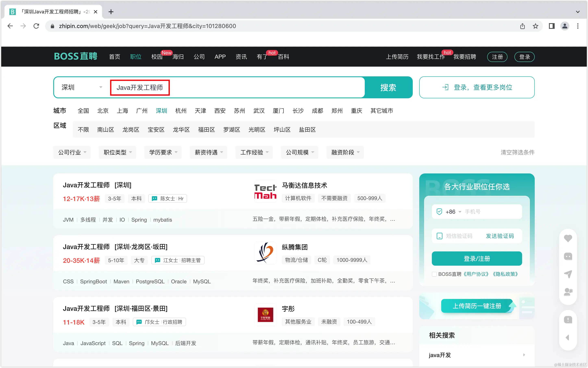The image size is (588, 368).
Task: Expand the 薪资待遇 salary filter dropdown
Action: click(209, 152)
